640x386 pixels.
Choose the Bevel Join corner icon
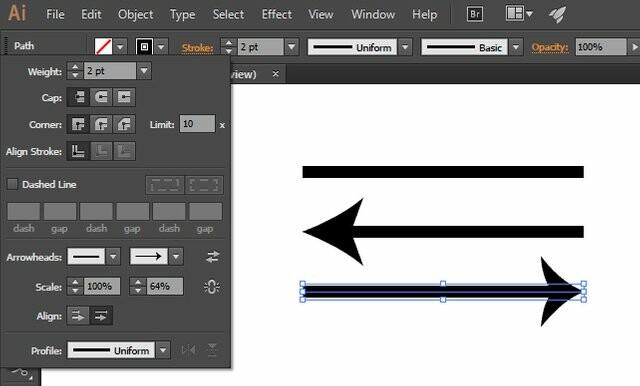click(x=124, y=124)
